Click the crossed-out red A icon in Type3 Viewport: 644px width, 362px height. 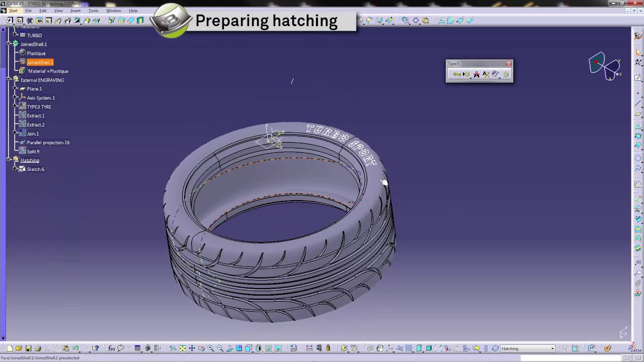476,74
